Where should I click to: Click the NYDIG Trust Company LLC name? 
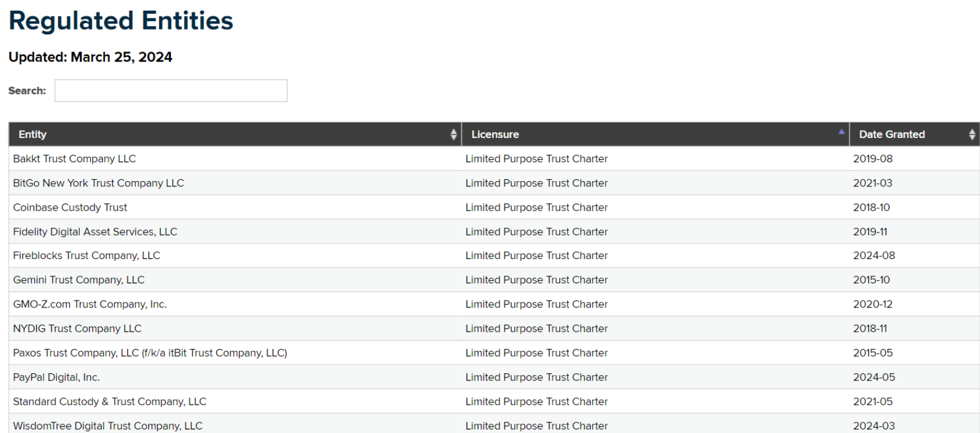click(x=77, y=328)
